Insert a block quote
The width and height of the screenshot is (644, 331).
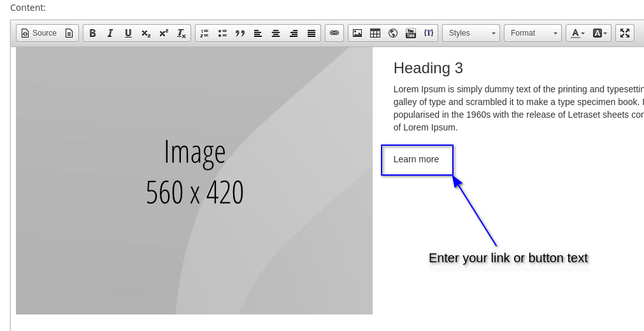click(x=240, y=33)
